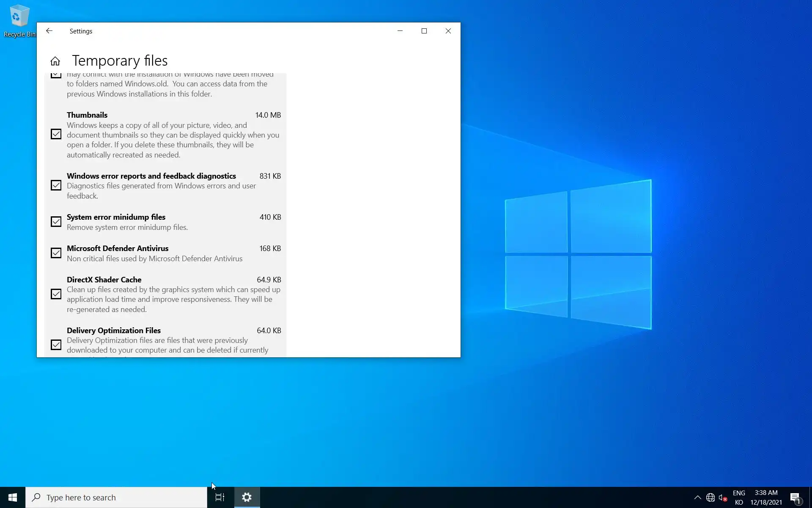Open the Action Center notifications icon
Screen dimensions: 812x508
(795, 498)
